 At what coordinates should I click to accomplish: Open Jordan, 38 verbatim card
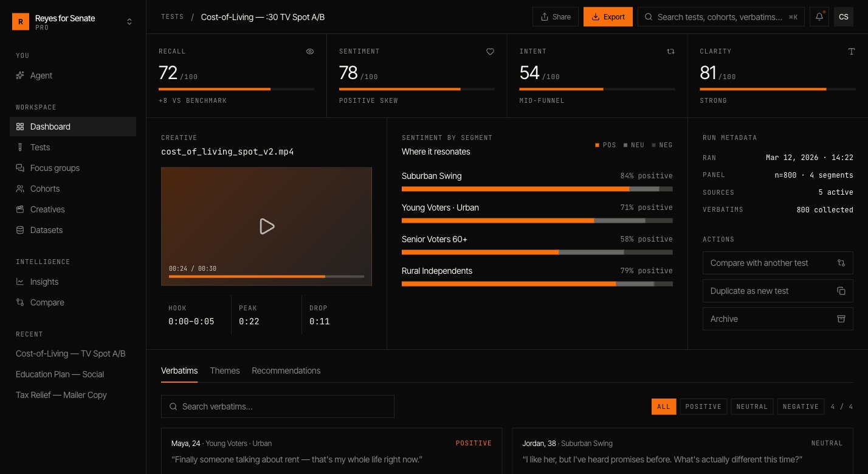pyautogui.click(x=683, y=451)
